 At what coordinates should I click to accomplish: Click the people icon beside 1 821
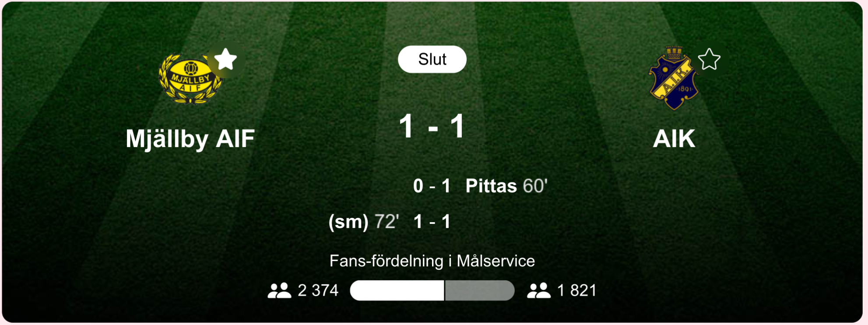click(x=539, y=290)
